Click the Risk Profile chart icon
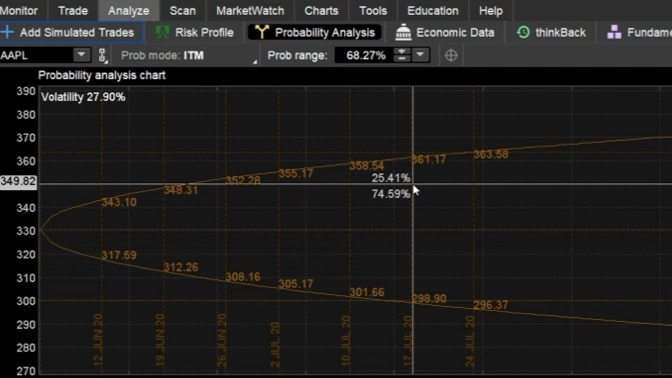The height and width of the screenshot is (378, 672). click(x=162, y=33)
